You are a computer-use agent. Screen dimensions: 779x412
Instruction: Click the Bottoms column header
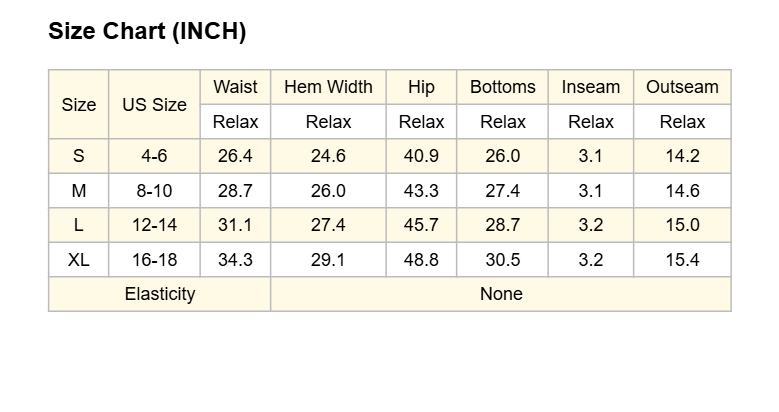502,87
